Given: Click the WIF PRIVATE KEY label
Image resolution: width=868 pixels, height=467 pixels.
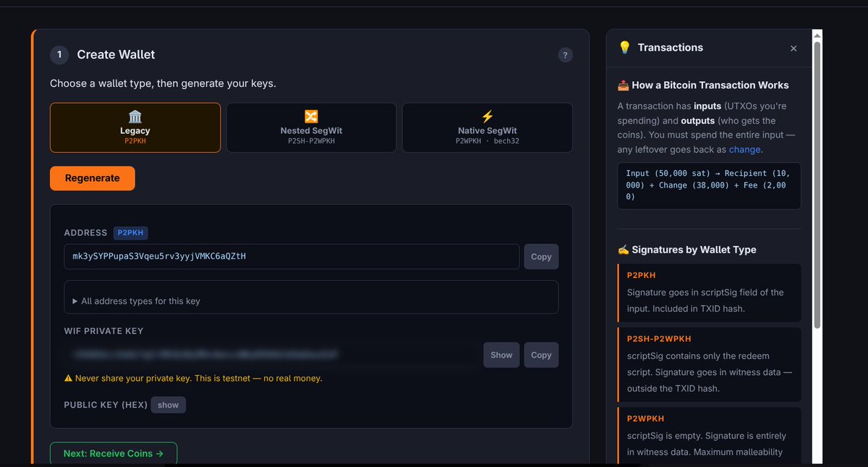Looking at the screenshot, I should point(103,331).
